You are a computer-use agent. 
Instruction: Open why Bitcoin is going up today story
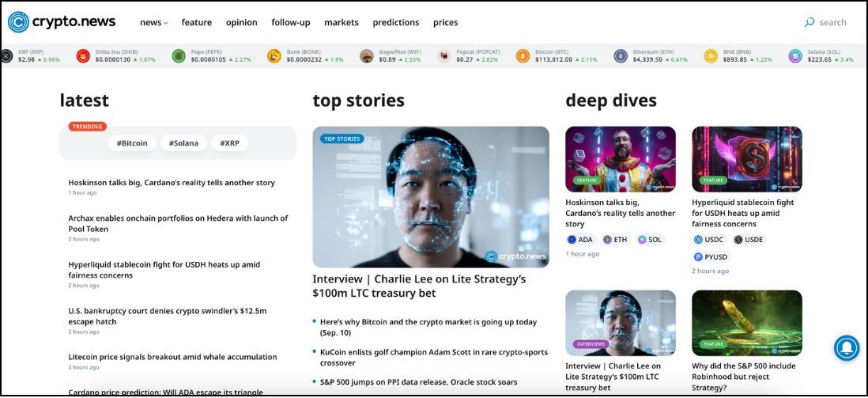[x=428, y=327]
